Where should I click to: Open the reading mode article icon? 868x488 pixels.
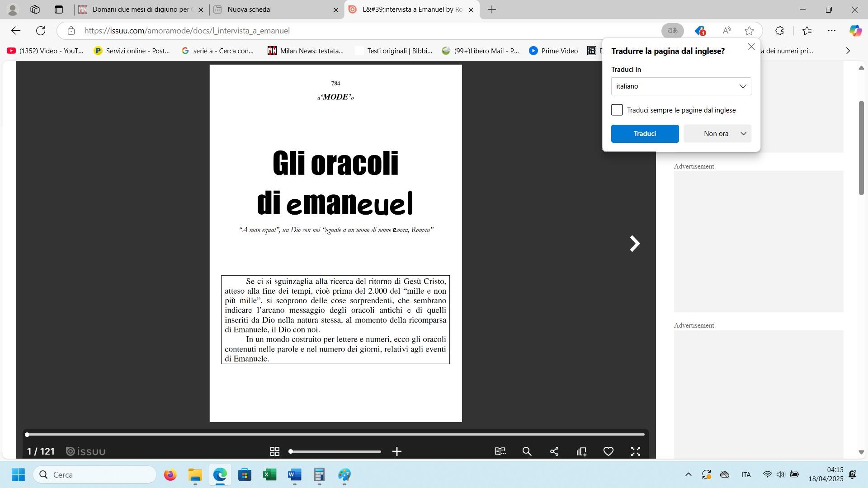[x=500, y=451]
